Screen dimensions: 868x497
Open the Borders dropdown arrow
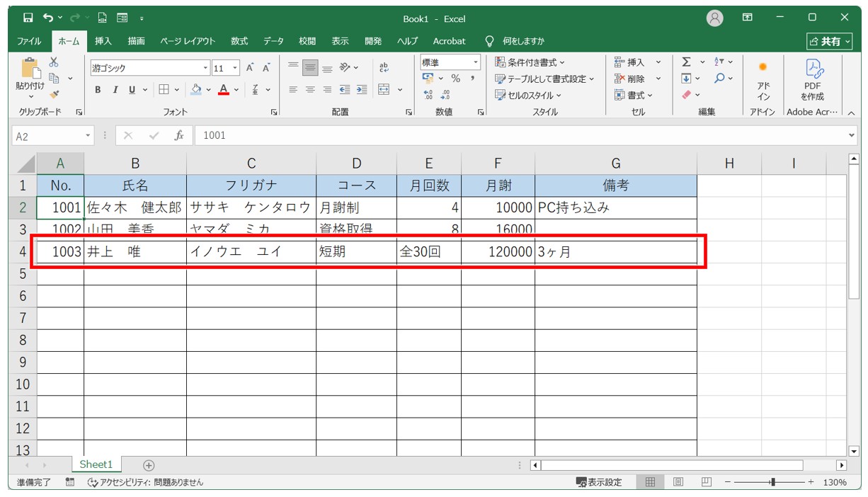tap(176, 90)
